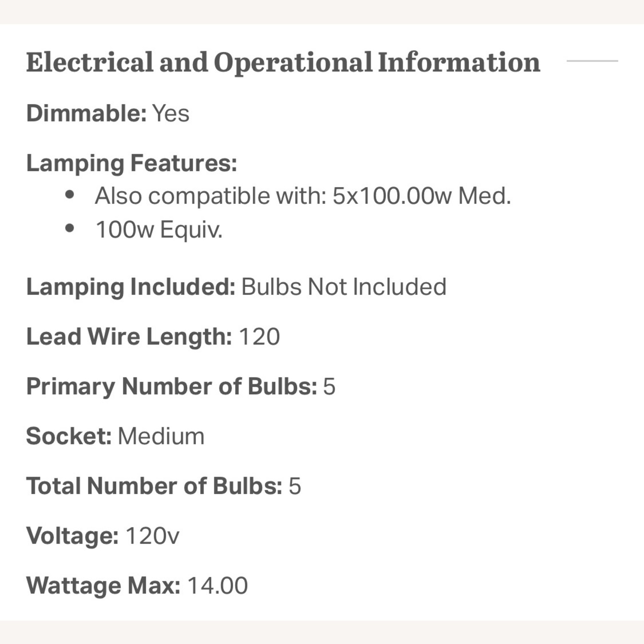This screenshot has width=644, height=644.
Task: Click the Lead Wire Length value 120
Action: point(259,337)
